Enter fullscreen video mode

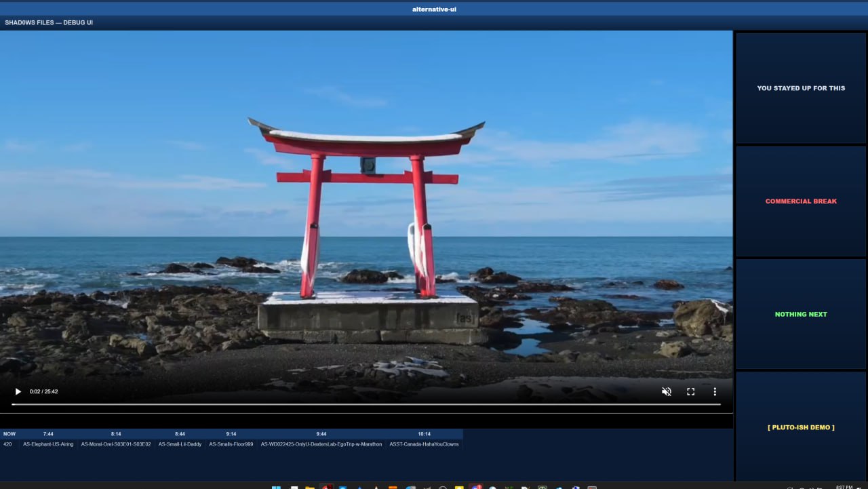tap(690, 391)
